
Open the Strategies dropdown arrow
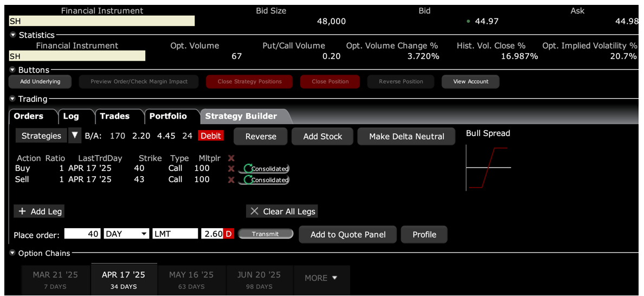pyautogui.click(x=75, y=136)
